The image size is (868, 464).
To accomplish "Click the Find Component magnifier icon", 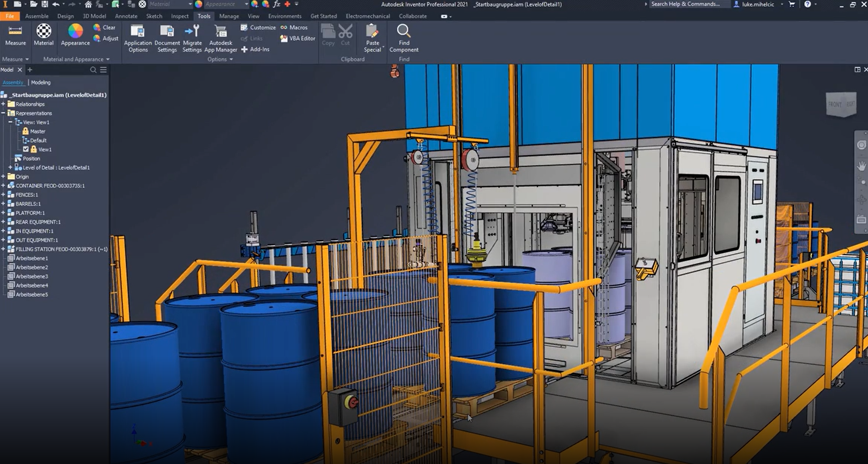I will tap(404, 31).
